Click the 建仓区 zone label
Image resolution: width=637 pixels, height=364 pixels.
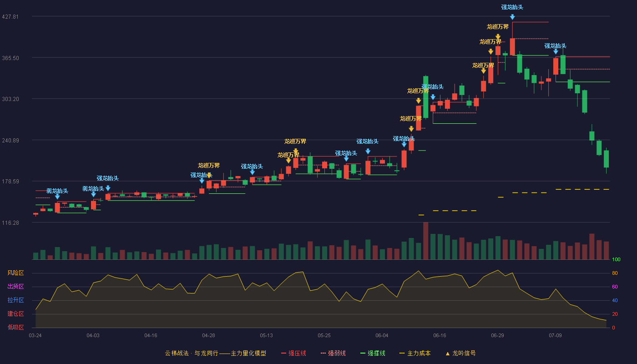coord(15,314)
